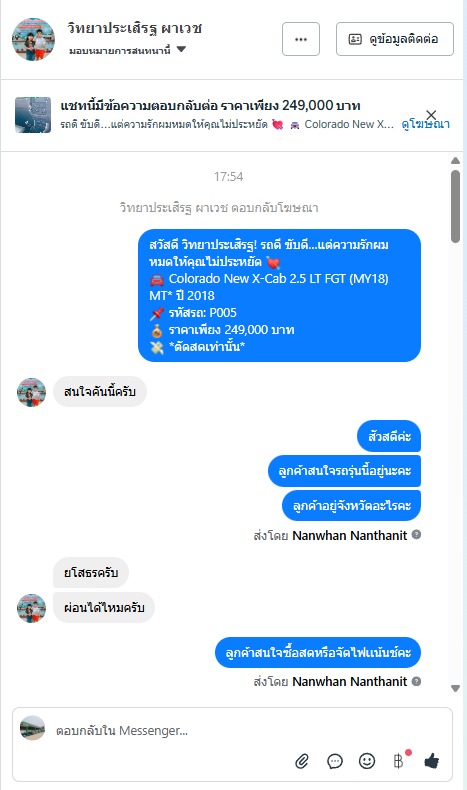Viewport: 467px width, 790px height.
Task: Dismiss the ad reply banner with X
Action: coord(431,115)
